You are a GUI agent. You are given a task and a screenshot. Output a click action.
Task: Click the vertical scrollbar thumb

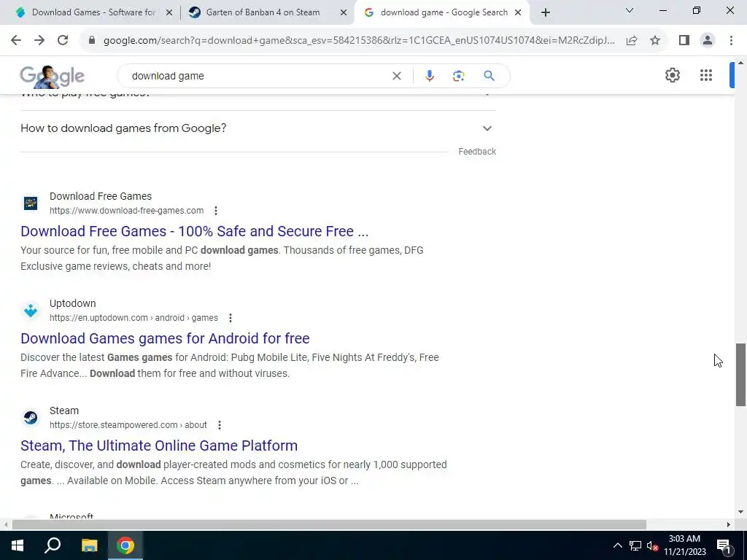pyautogui.click(x=740, y=374)
